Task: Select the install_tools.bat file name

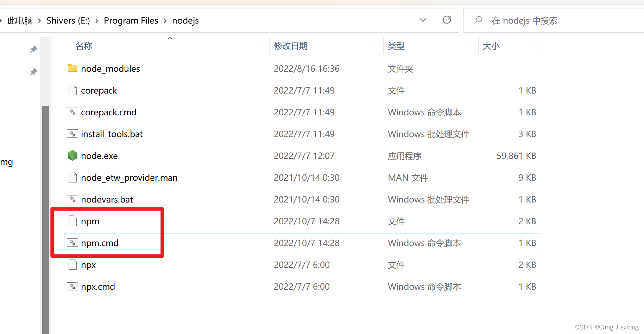Action: click(112, 134)
